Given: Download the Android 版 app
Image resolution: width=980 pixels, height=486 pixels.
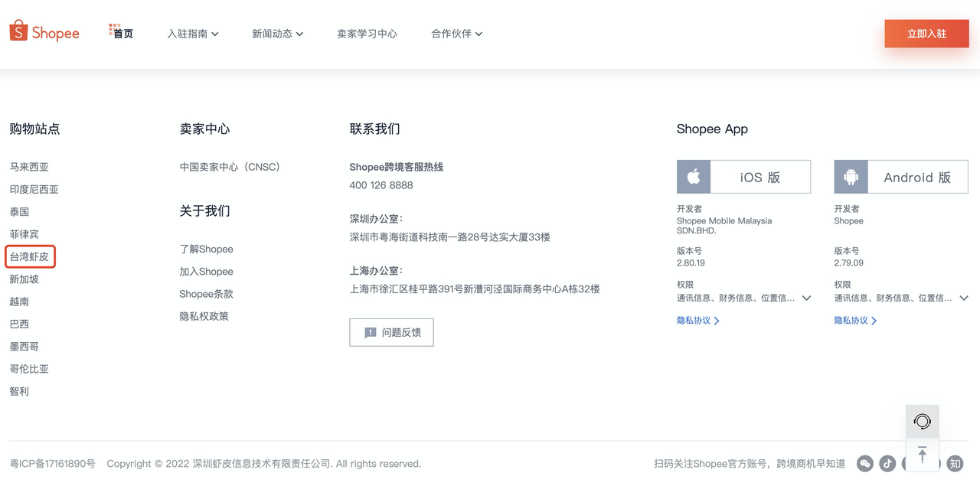Looking at the screenshot, I should [901, 177].
